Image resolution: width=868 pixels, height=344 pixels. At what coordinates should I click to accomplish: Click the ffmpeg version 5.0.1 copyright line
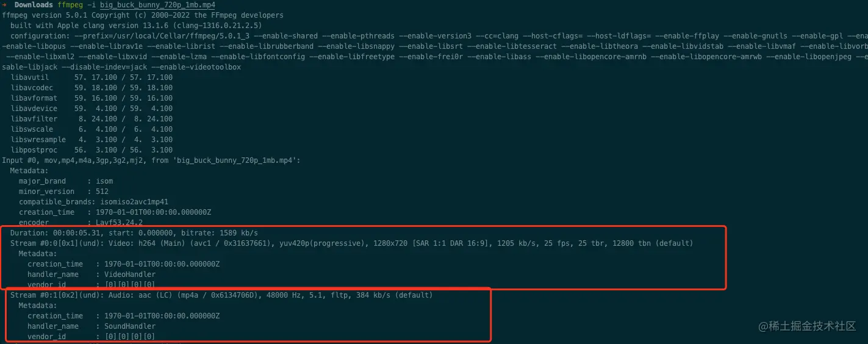tap(143, 15)
